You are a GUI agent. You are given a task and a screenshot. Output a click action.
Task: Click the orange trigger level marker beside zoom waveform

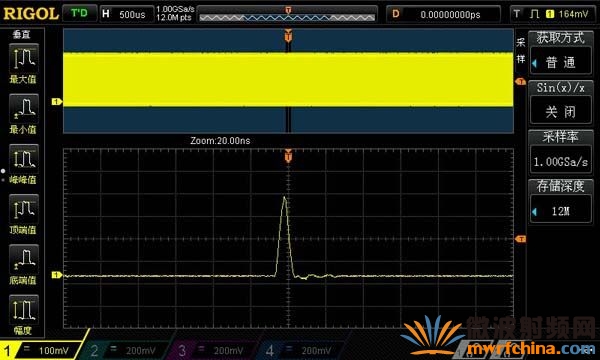point(520,239)
